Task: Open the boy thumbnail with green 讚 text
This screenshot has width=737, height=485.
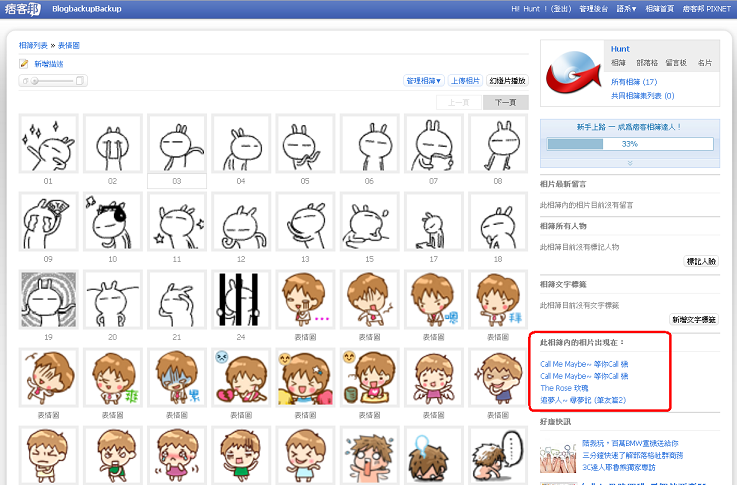Action: [113, 377]
